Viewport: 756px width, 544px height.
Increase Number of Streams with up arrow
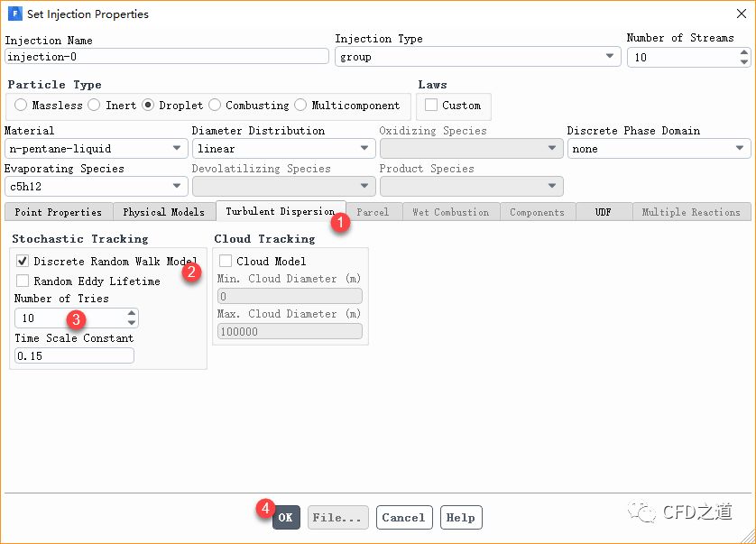coord(743,51)
